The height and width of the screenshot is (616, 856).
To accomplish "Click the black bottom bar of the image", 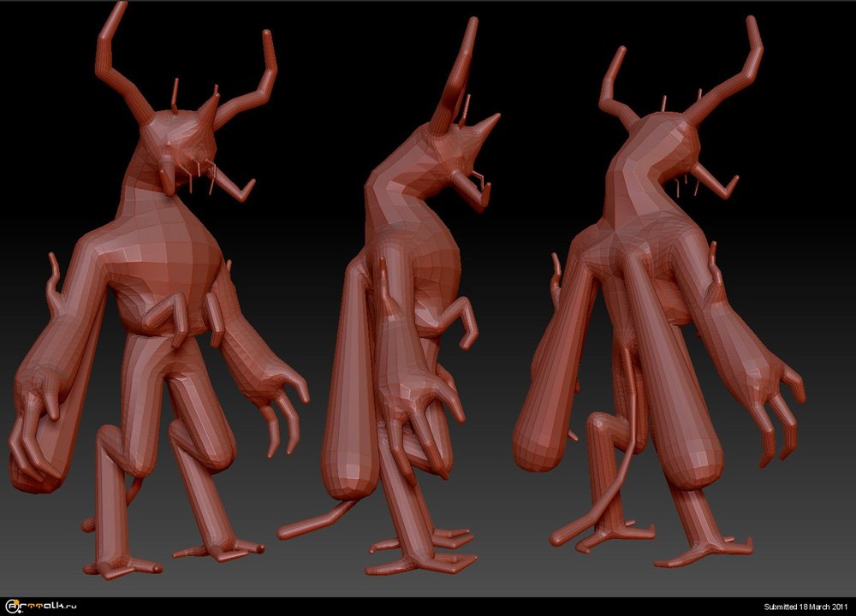I will click(428, 607).
